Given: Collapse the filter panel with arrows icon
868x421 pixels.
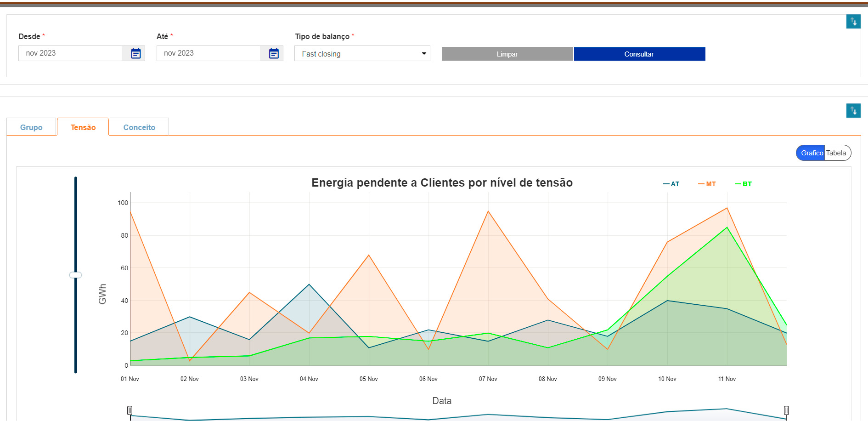Looking at the screenshot, I should (853, 22).
